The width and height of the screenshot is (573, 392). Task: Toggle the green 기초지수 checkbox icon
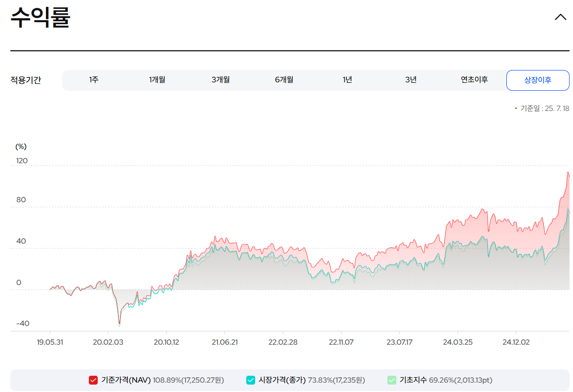(x=391, y=380)
